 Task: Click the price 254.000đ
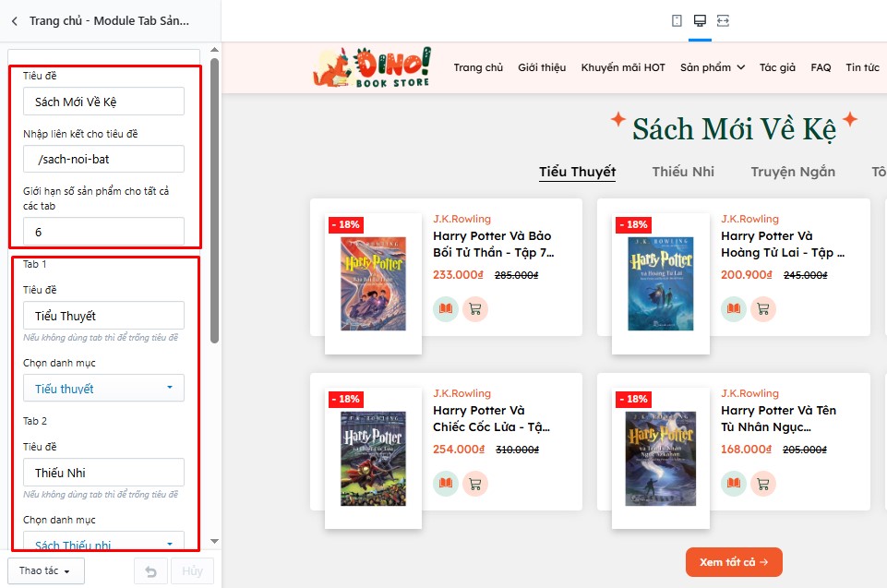click(x=459, y=449)
